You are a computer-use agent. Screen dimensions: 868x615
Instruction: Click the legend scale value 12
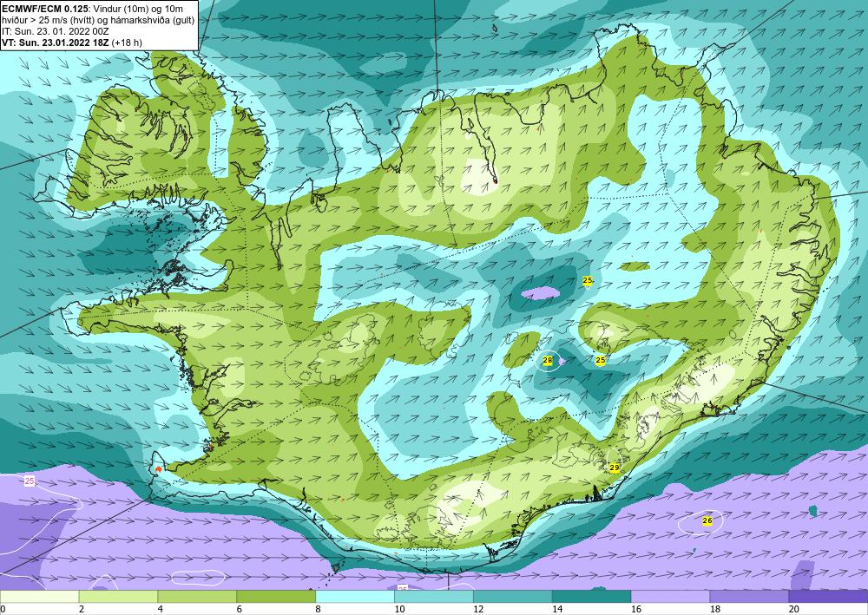[x=478, y=610]
